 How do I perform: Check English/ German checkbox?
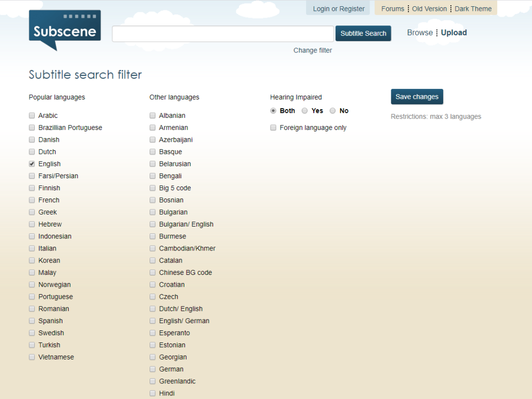(153, 321)
